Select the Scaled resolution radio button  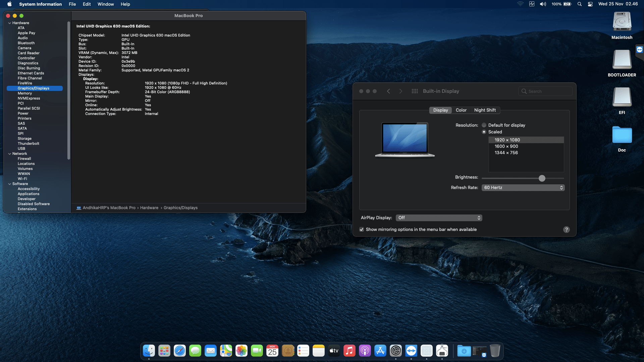pyautogui.click(x=484, y=132)
